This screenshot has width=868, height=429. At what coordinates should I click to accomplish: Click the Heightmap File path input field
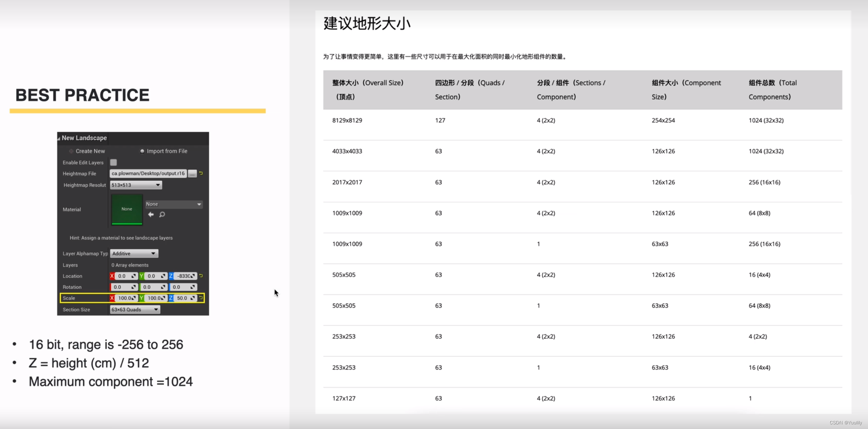coord(148,174)
